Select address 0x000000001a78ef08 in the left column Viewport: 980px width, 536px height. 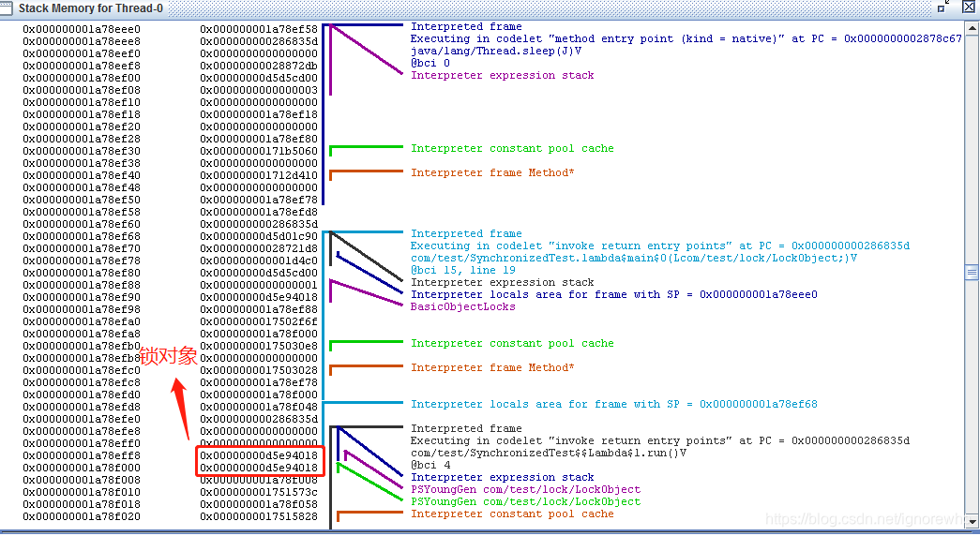pyautogui.click(x=82, y=90)
